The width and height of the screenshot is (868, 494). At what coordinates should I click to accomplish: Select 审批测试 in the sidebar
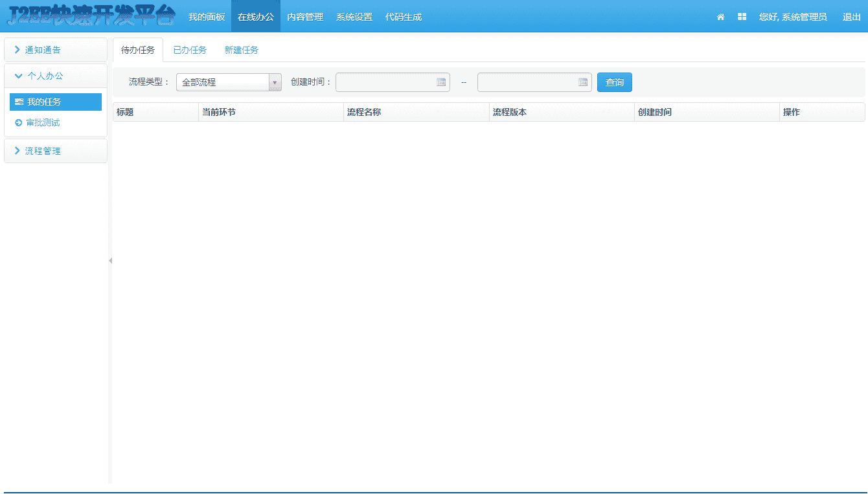[x=39, y=122]
